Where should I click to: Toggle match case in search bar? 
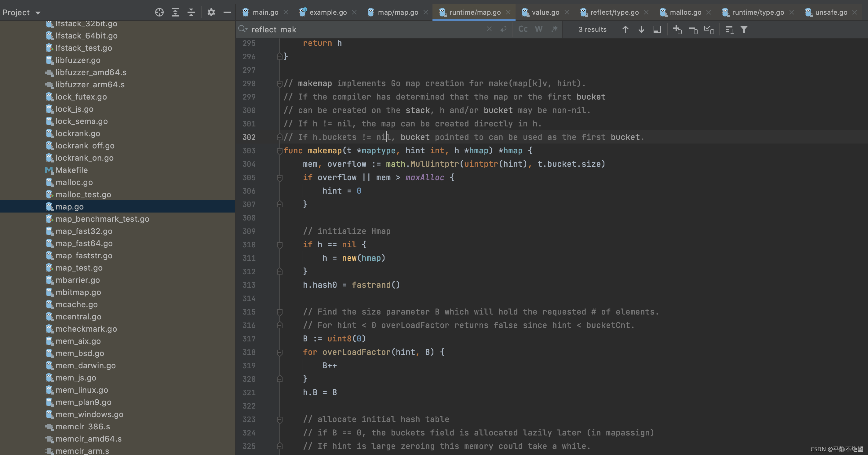(523, 29)
